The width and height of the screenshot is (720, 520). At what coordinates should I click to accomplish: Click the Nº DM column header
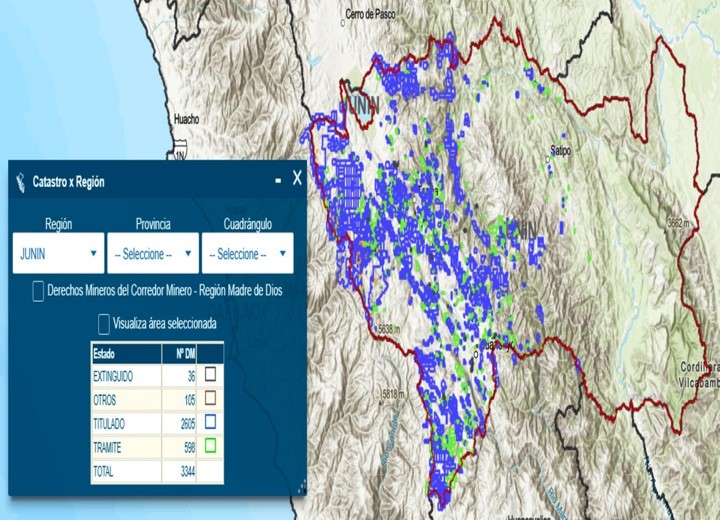tap(184, 353)
